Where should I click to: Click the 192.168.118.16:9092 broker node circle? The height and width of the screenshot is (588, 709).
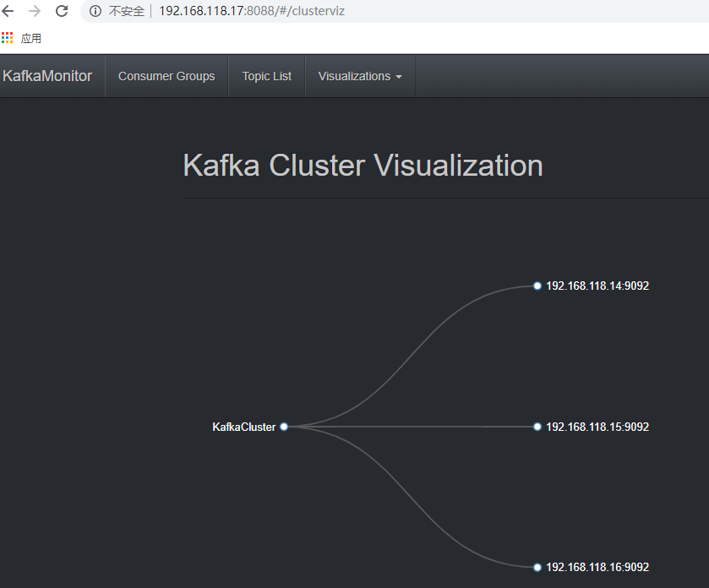(x=537, y=567)
